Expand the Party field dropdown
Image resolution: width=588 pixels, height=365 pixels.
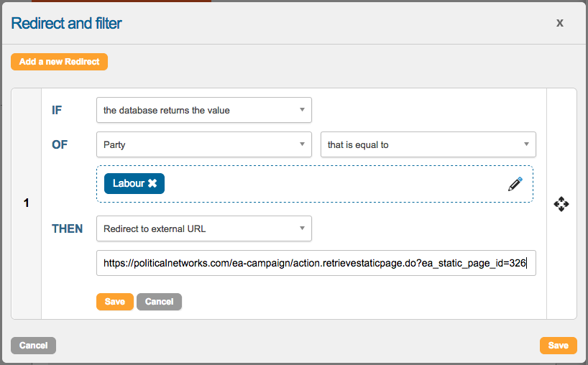203,144
